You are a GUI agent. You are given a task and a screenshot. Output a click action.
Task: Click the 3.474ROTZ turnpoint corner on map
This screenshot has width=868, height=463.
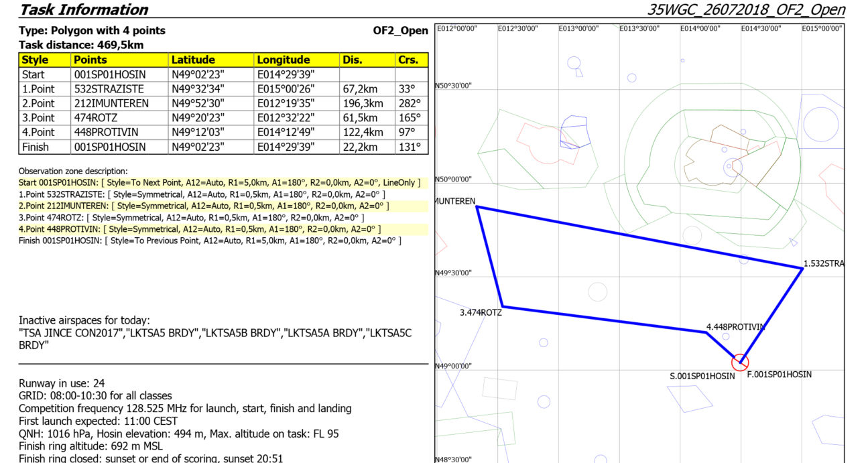click(x=502, y=306)
